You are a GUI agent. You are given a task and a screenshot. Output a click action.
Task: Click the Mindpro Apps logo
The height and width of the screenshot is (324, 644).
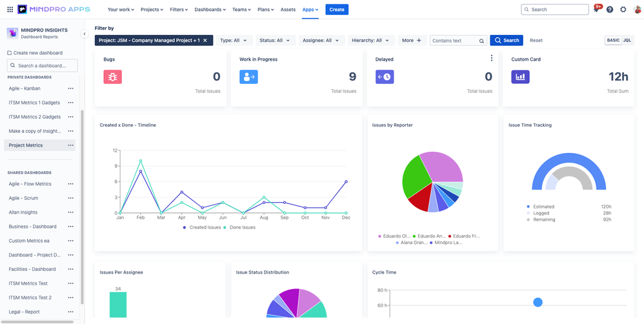[54, 10]
